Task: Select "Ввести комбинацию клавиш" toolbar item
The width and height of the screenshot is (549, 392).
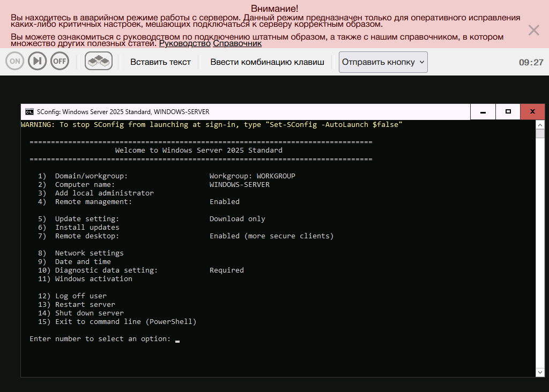Action: click(x=267, y=62)
